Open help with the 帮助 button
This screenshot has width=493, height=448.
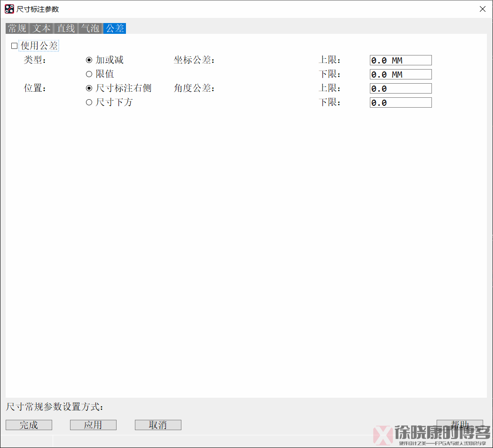point(459,424)
